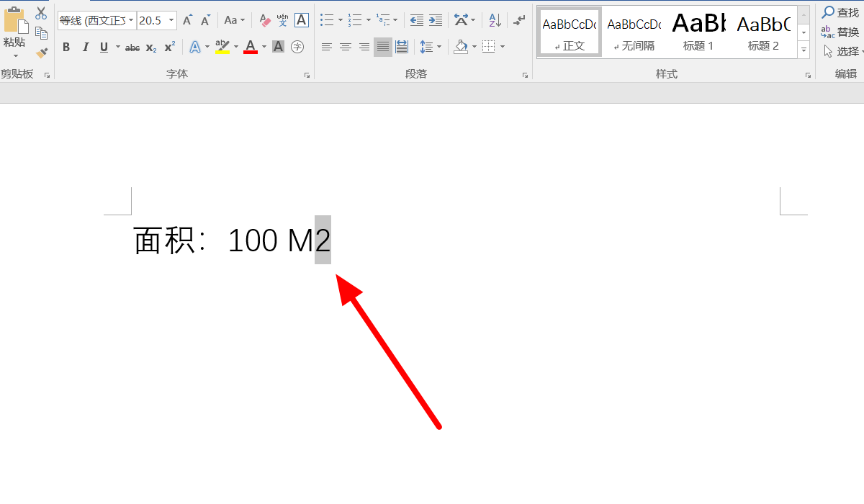Open the Text Effects glowing A button
Viewport: 864px width, 504px height.
[x=194, y=48]
